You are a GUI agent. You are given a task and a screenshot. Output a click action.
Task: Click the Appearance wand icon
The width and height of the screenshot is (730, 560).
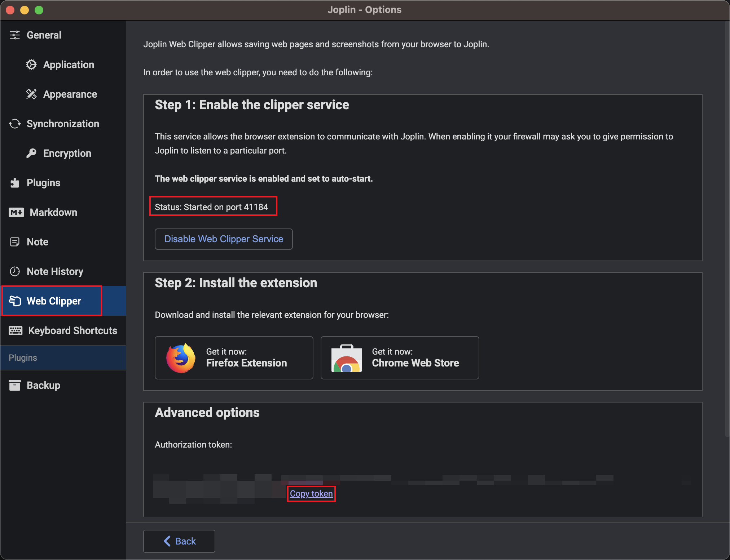tap(31, 94)
